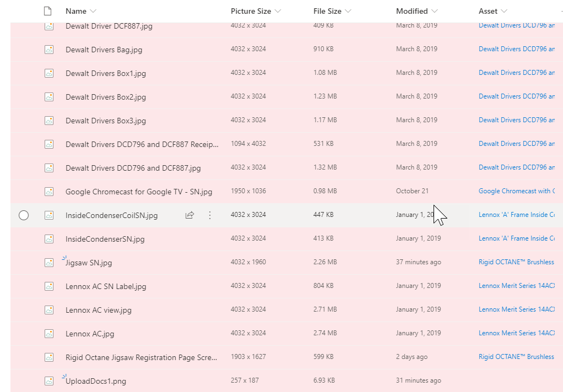Viewport: 563px width, 392px height.
Task: Click the 1950 x 1036 picture size cell
Action: point(248,191)
